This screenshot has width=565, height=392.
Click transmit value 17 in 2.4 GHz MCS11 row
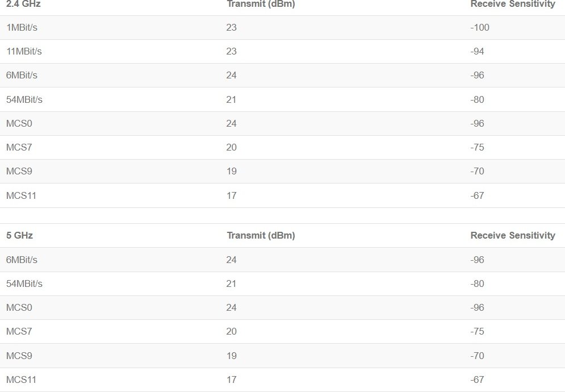click(x=231, y=195)
